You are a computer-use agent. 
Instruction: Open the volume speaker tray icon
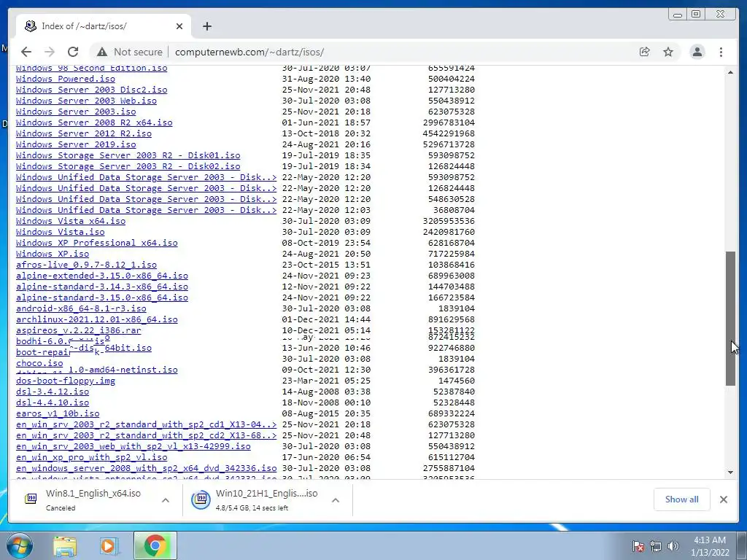click(x=673, y=546)
